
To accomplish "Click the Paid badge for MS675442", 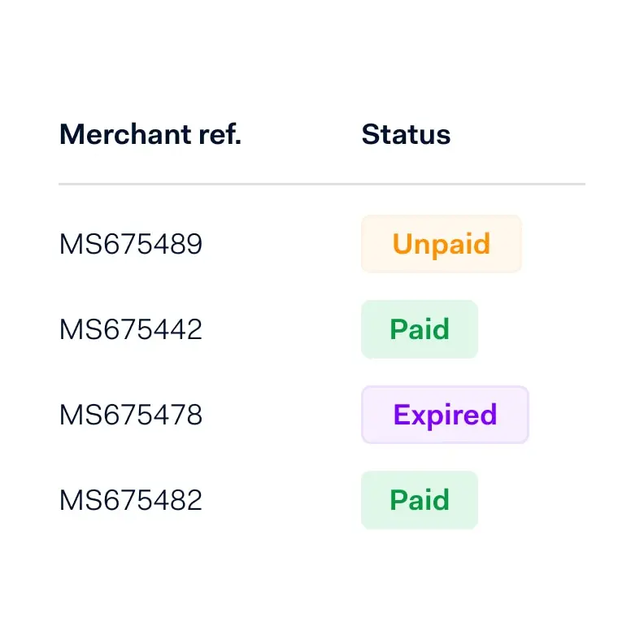I will (x=420, y=329).
